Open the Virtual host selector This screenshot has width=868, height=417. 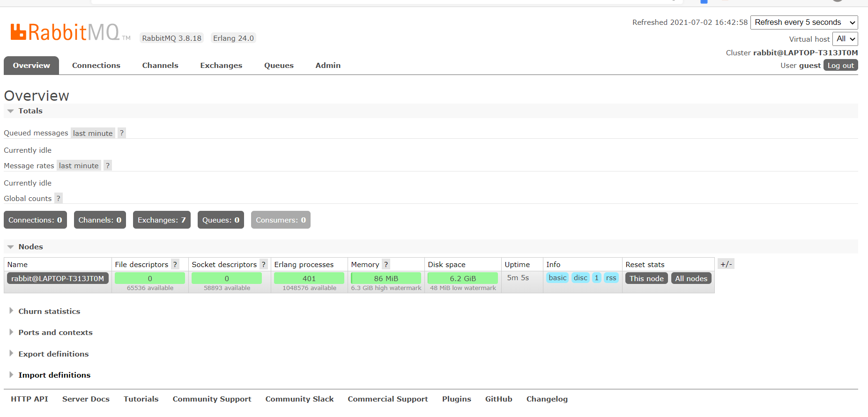coord(845,39)
